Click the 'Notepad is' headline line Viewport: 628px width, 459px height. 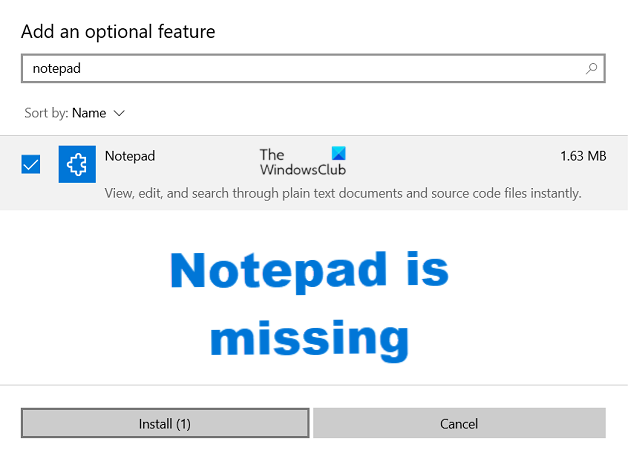tap(309, 272)
